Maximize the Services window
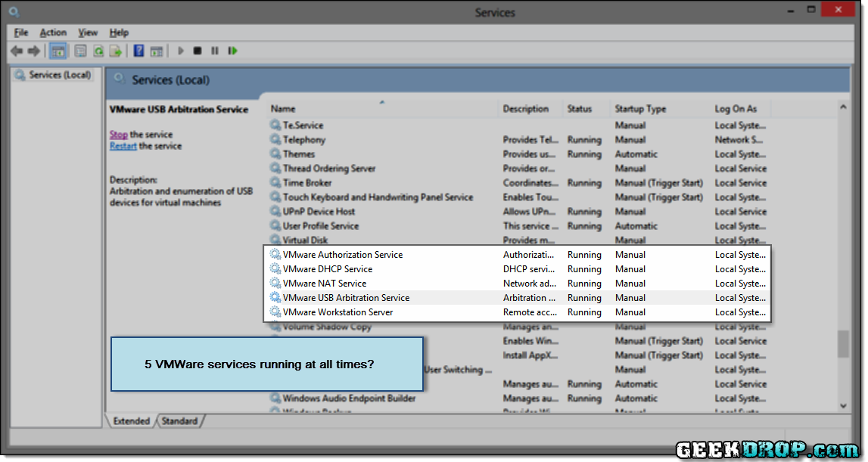 pos(811,9)
